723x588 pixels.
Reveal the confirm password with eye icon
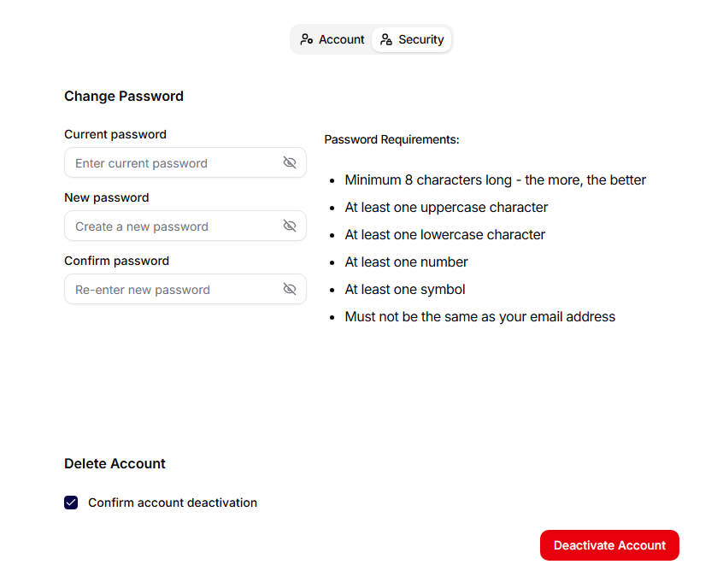[290, 289]
